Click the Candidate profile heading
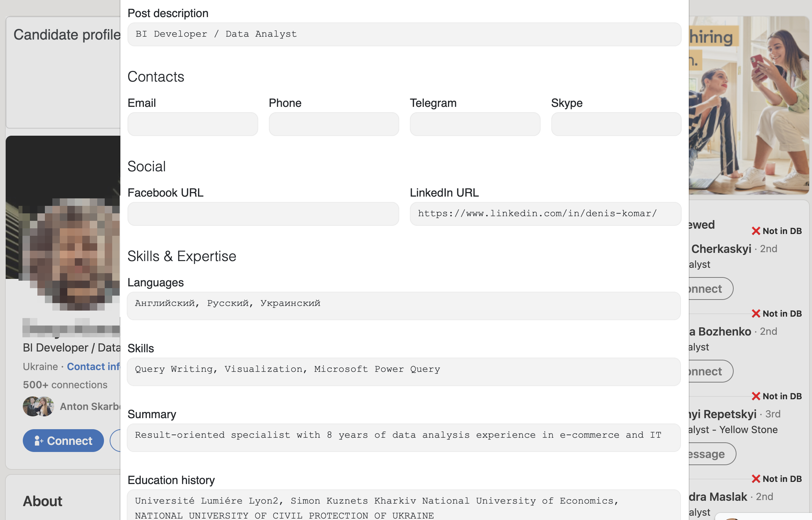The image size is (812, 520). click(x=67, y=35)
